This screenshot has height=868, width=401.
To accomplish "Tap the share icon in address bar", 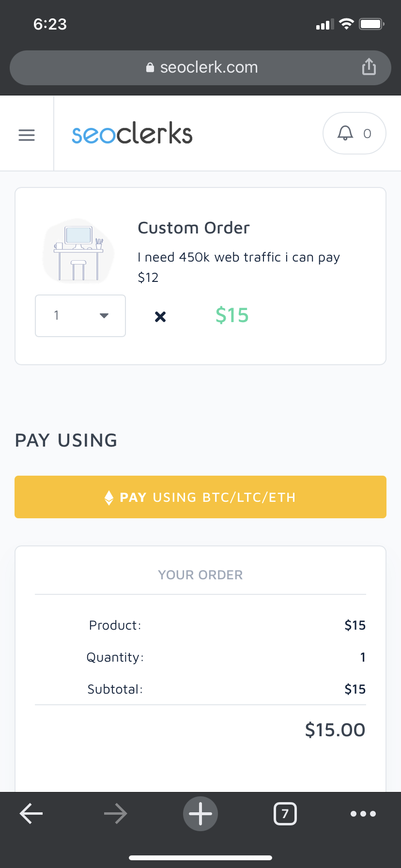I will pyautogui.click(x=369, y=67).
